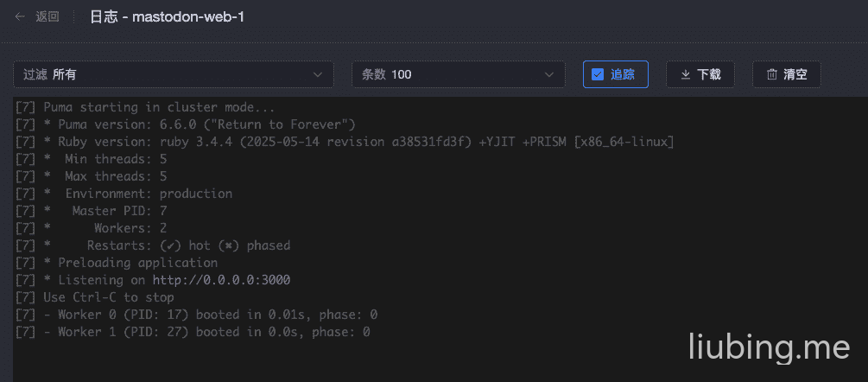868x382 pixels.
Task: Uncheck the 追踪 follow-logs checkbox
Action: pos(598,74)
